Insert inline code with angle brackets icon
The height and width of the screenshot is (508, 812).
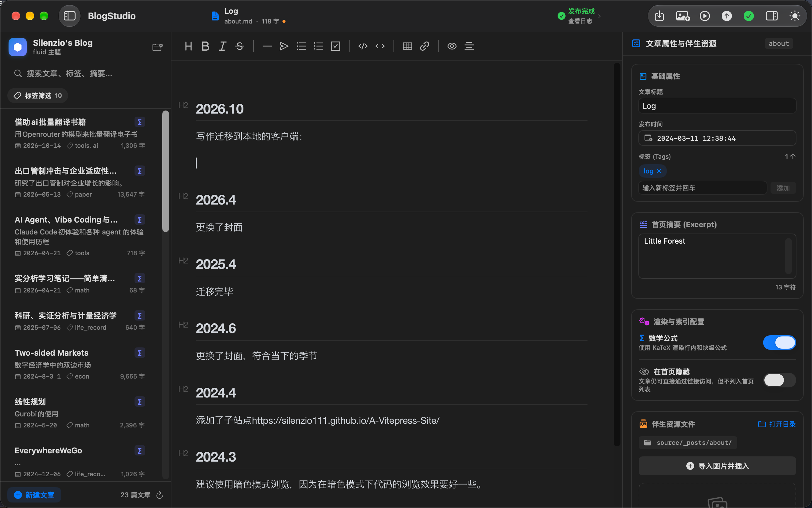[380, 46]
